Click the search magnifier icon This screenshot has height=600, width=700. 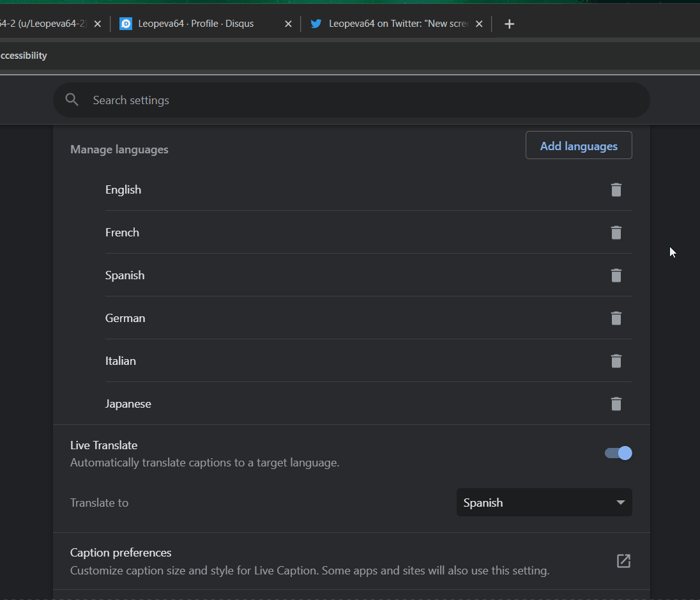tap(72, 100)
